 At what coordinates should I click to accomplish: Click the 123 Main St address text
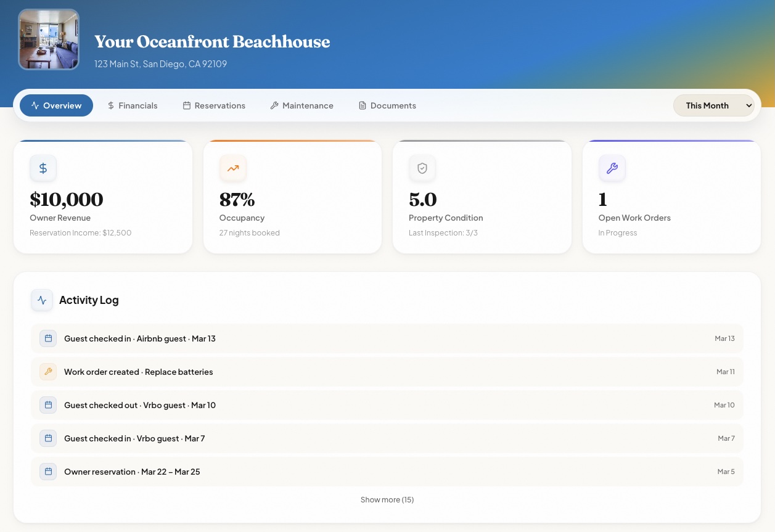pyautogui.click(x=160, y=63)
